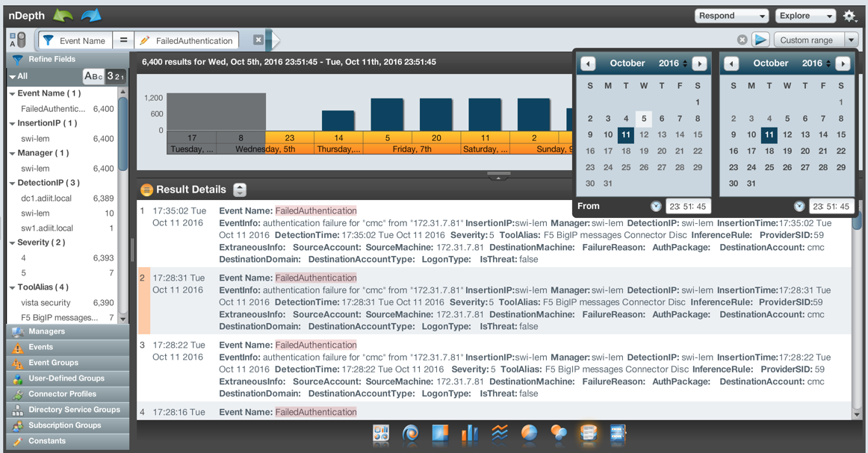Go to previous month in right calendar
868x453 pixels.
tap(731, 63)
